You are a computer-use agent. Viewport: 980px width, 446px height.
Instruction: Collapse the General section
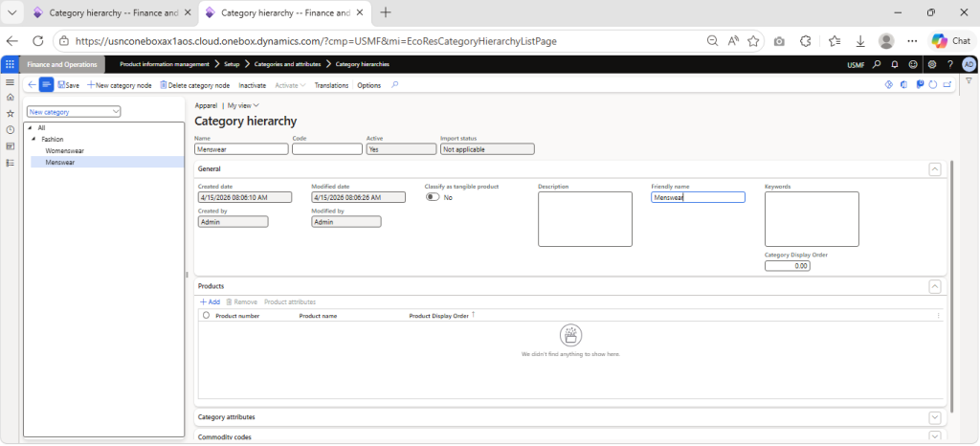point(934,168)
